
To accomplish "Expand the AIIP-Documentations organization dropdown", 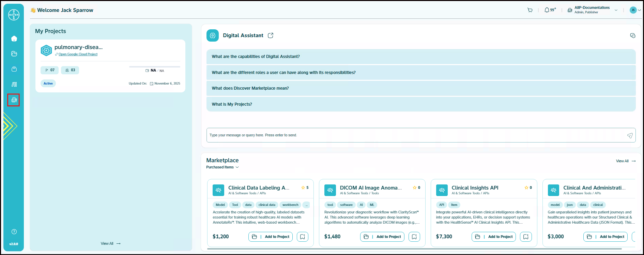I will tap(616, 10).
